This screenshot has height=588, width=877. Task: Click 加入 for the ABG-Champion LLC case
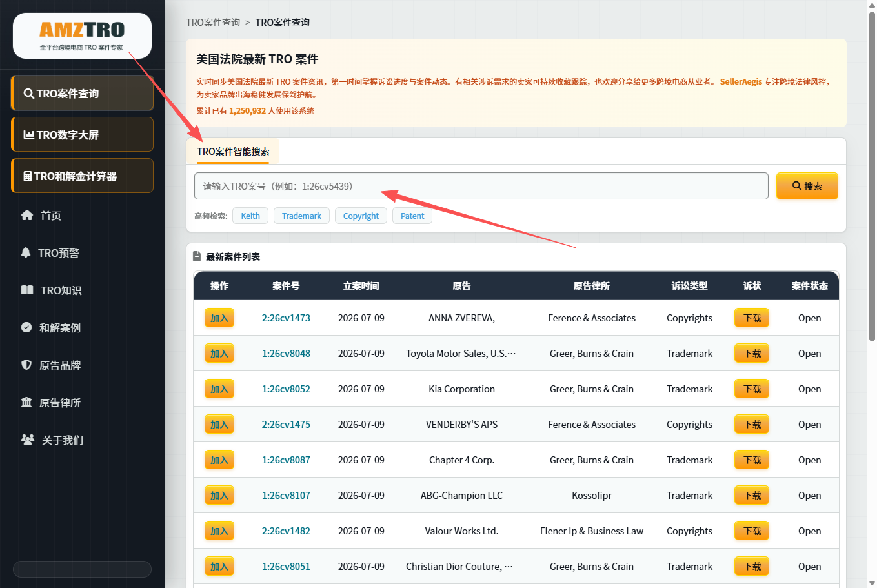(219, 496)
